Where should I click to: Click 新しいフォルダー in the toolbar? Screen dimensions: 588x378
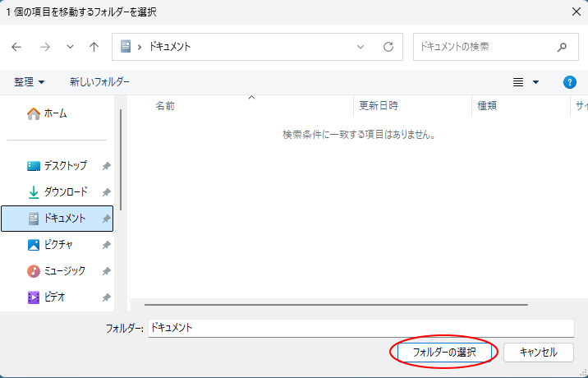pyautogui.click(x=99, y=82)
